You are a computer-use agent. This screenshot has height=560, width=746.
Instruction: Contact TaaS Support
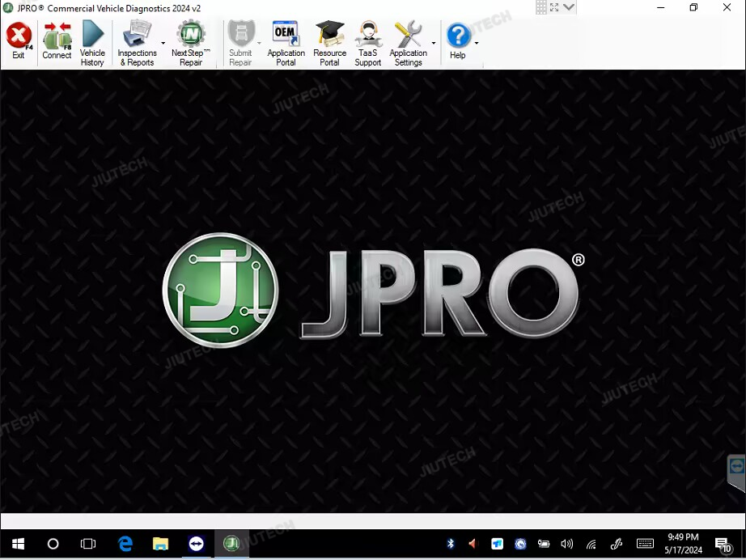click(x=367, y=44)
